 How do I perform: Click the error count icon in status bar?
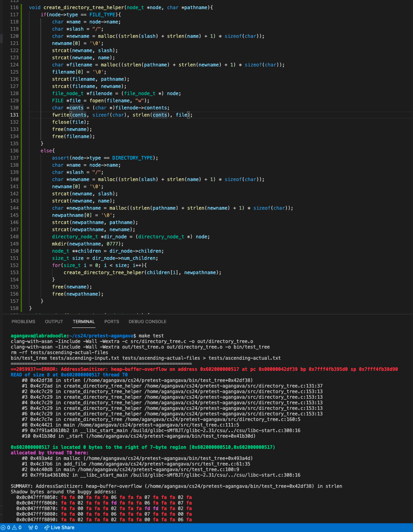(x=4, y=528)
